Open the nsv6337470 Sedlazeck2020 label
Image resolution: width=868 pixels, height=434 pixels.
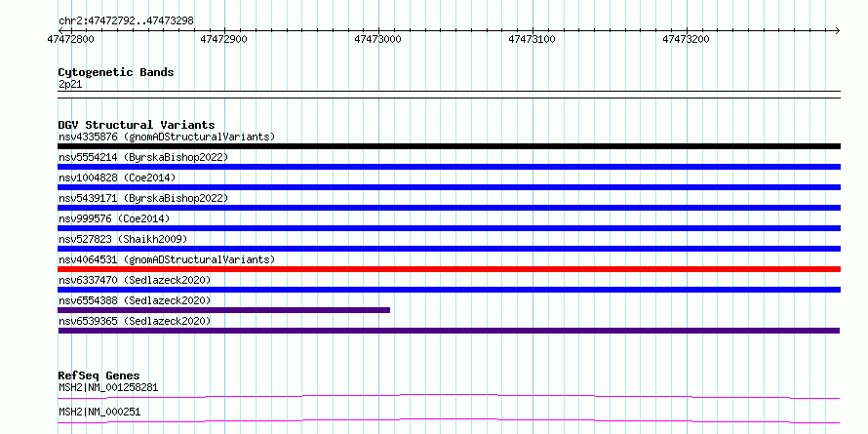135,280
